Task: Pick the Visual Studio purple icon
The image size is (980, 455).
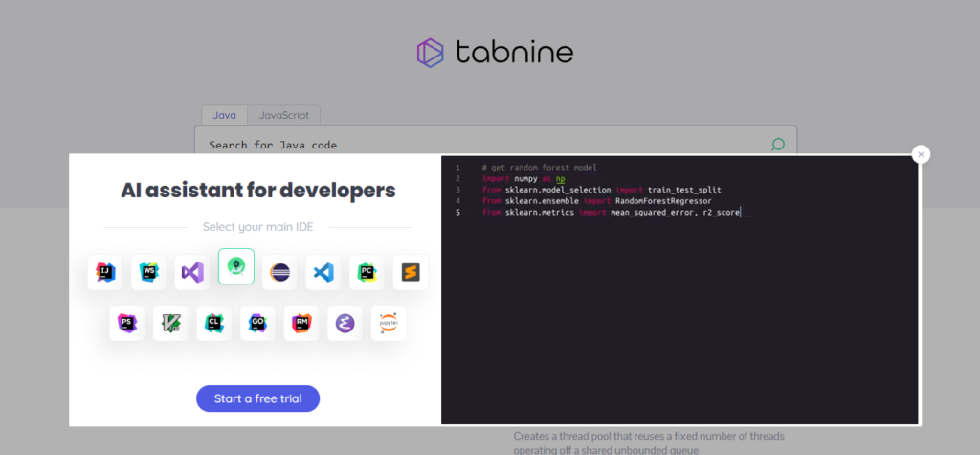Action: point(192,272)
